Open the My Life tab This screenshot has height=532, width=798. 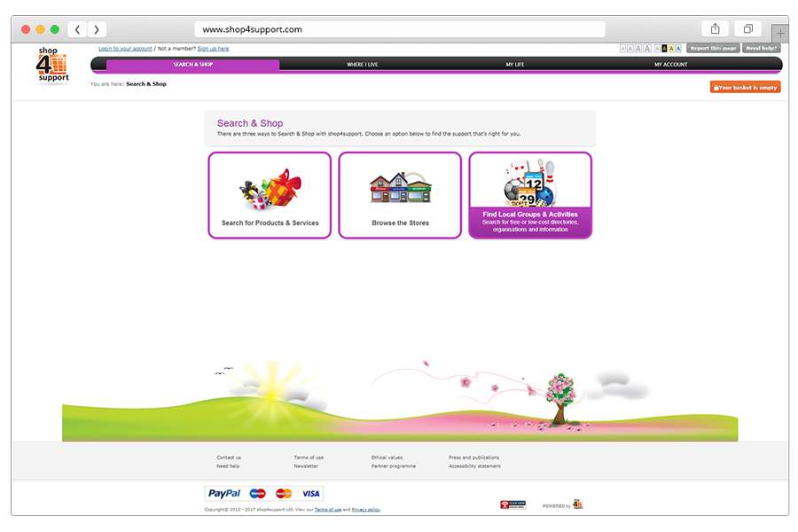pyautogui.click(x=514, y=65)
